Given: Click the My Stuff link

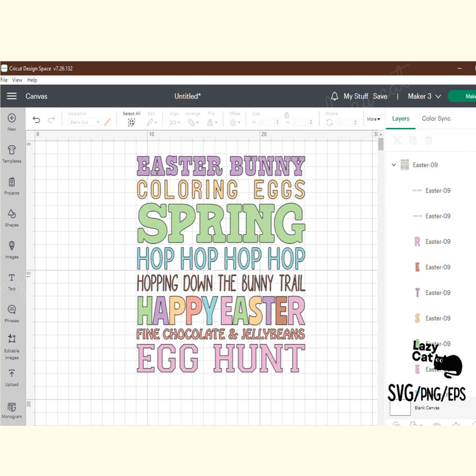Looking at the screenshot, I should [x=357, y=96].
